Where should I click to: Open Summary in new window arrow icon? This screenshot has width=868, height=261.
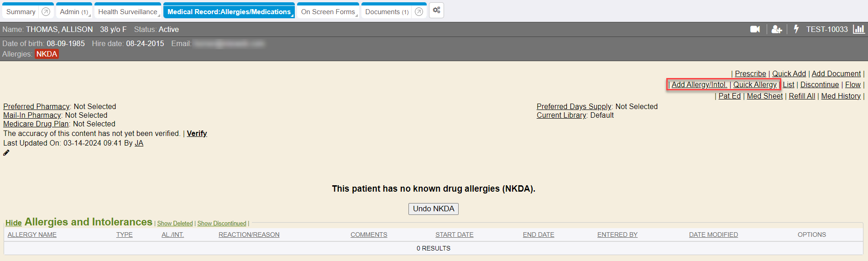46,12
